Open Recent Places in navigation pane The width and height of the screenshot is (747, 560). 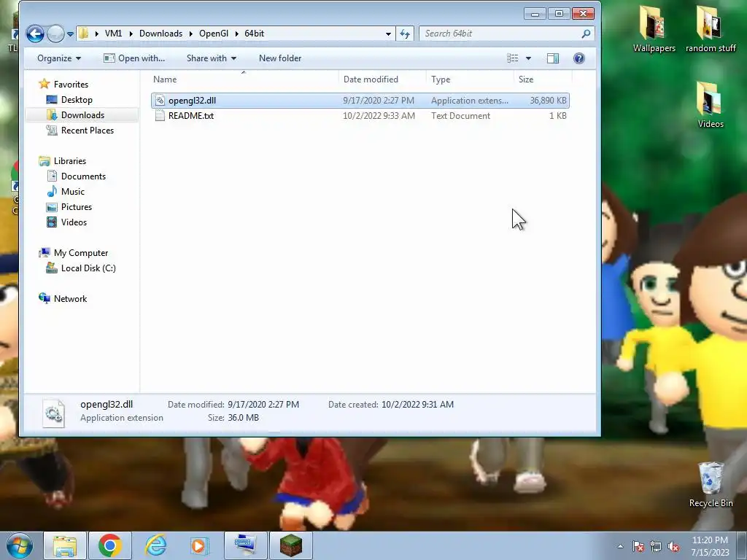(x=88, y=130)
